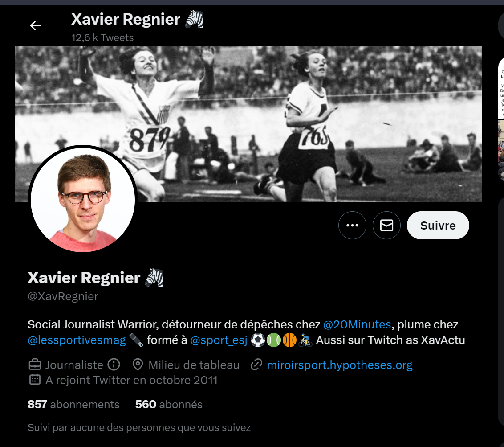Click the info icon beside Journaliste
The width and height of the screenshot is (504, 447).
coord(114,365)
